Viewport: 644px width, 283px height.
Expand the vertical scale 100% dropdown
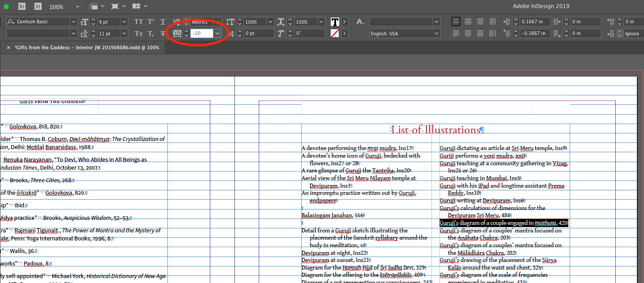point(271,21)
